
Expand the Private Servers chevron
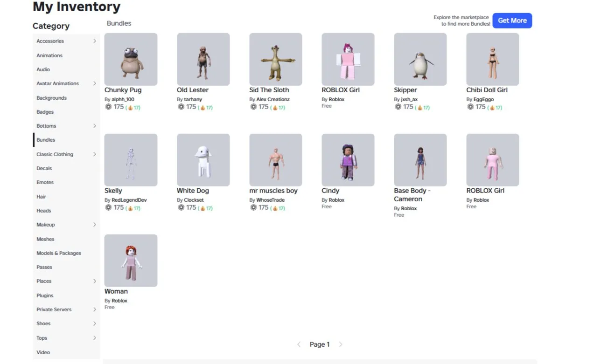(94, 309)
